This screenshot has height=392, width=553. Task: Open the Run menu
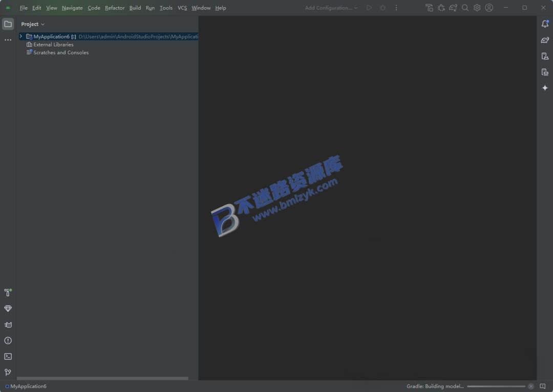(x=150, y=8)
